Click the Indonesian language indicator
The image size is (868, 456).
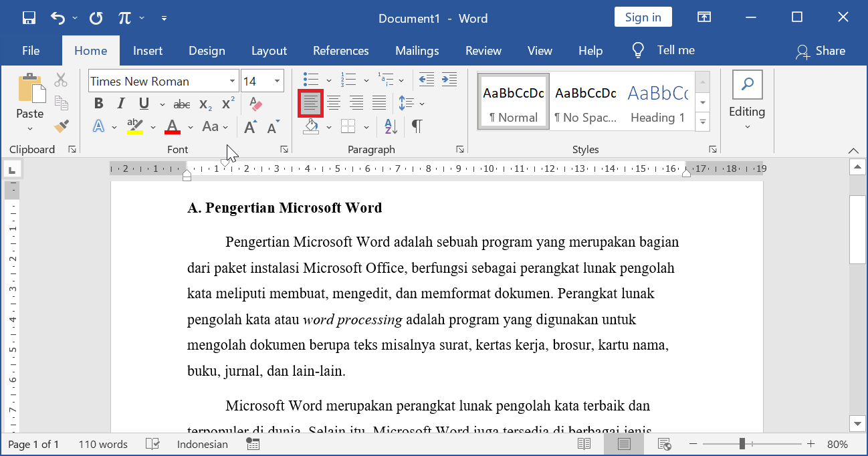[x=203, y=444]
